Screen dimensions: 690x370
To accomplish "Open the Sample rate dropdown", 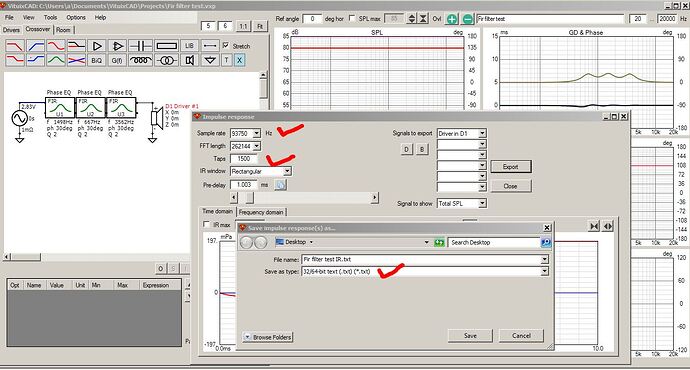I will pyautogui.click(x=257, y=133).
